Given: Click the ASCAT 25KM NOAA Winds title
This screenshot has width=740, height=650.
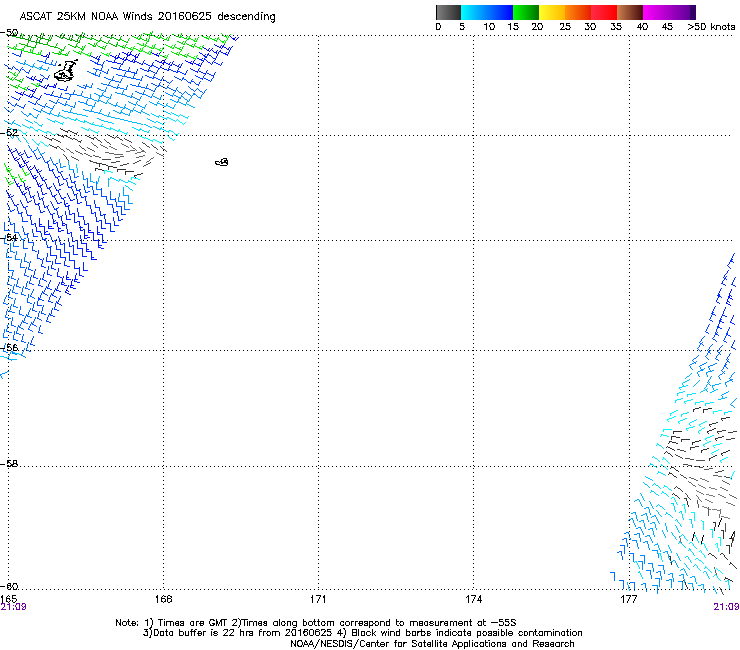Looking at the screenshot, I should click(147, 16).
